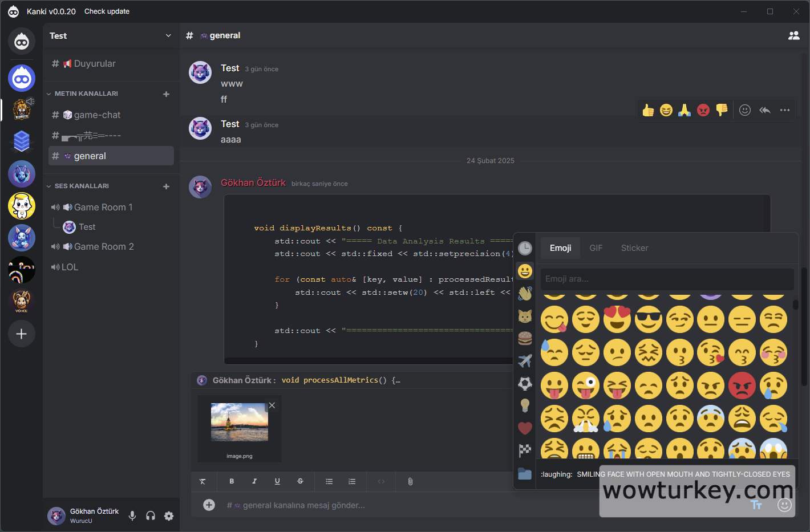Open user settings gear icon
Viewport: 810px width, 532px height.
pos(169,516)
